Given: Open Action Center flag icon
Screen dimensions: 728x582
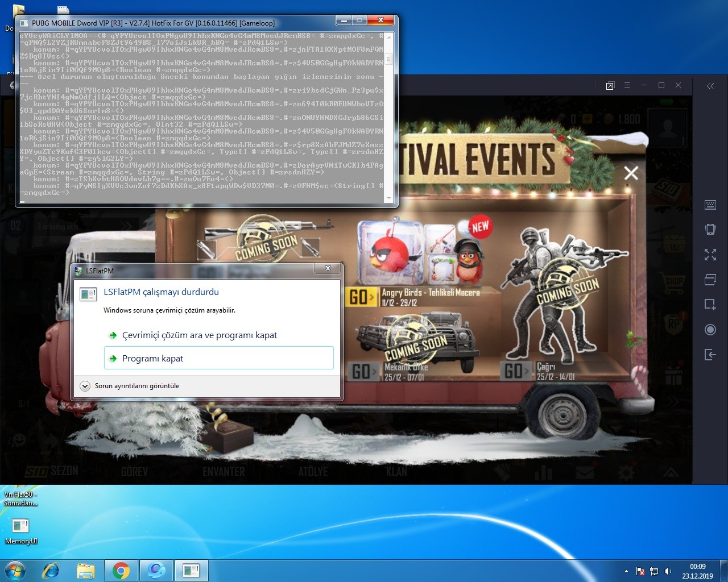Looking at the screenshot, I should tap(640, 571).
